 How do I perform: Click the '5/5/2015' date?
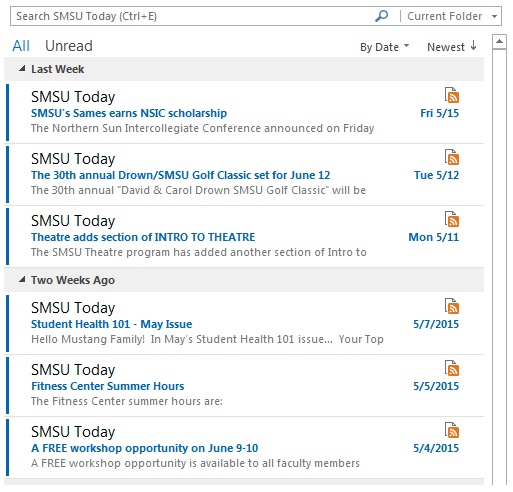click(x=436, y=386)
